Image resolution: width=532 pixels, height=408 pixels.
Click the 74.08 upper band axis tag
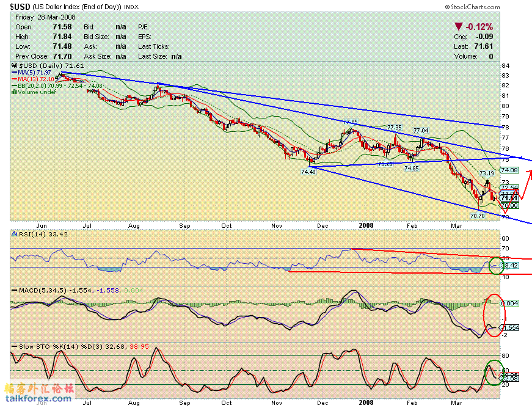click(509, 170)
